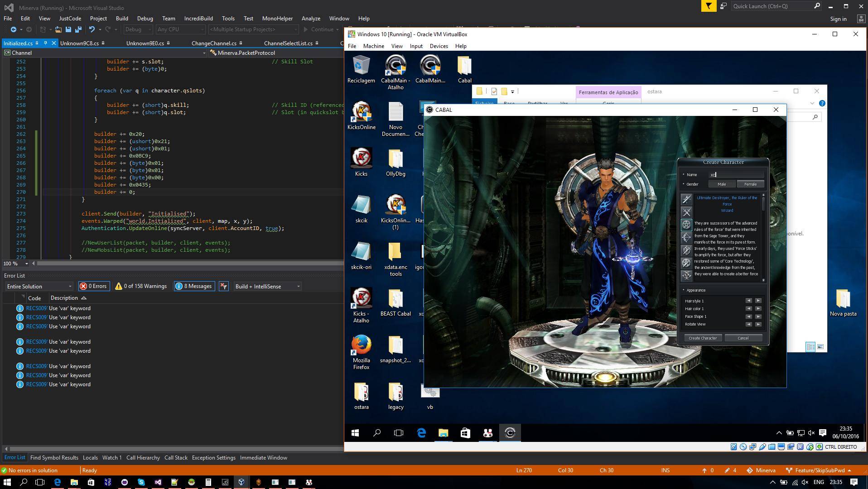Toggle the 8 Messages filter button
The height and width of the screenshot is (489, 868).
tap(194, 286)
